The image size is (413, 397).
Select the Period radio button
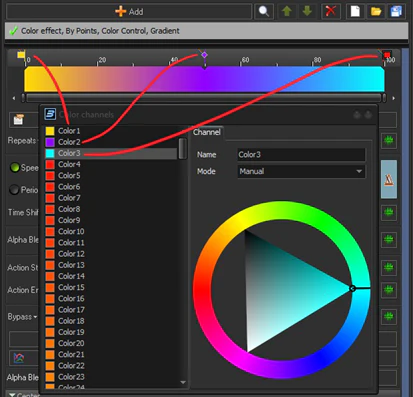point(14,190)
